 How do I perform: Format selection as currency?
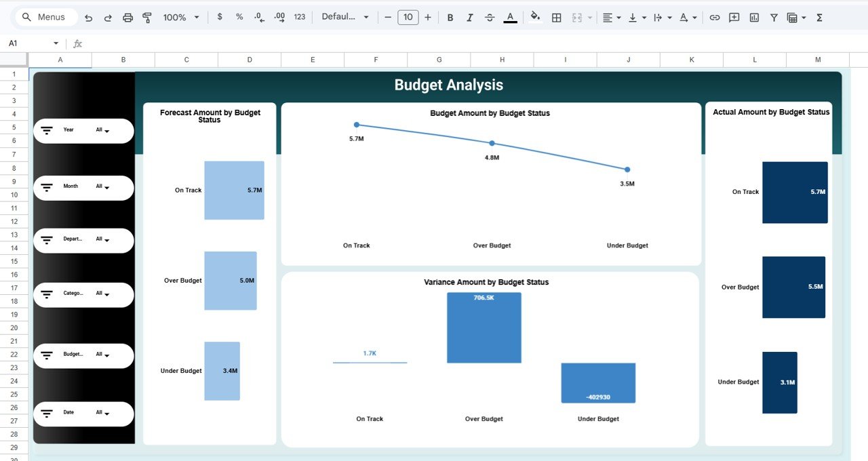tap(219, 17)
